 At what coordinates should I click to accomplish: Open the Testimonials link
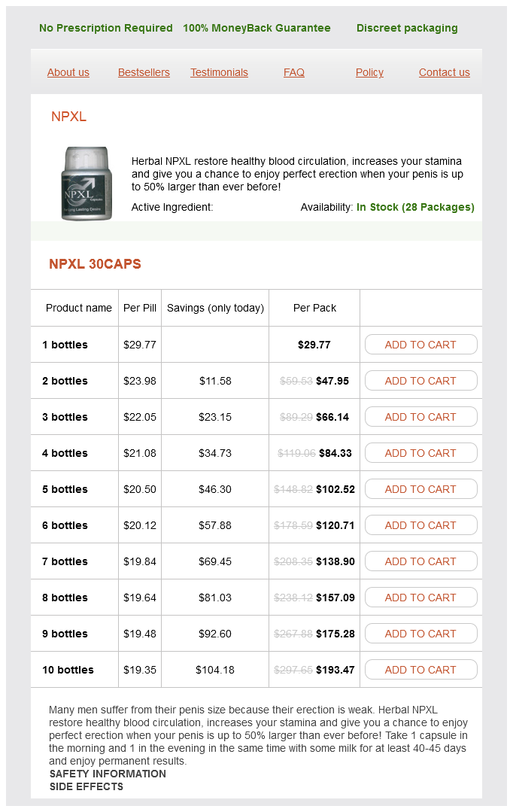tap(219, 72)
